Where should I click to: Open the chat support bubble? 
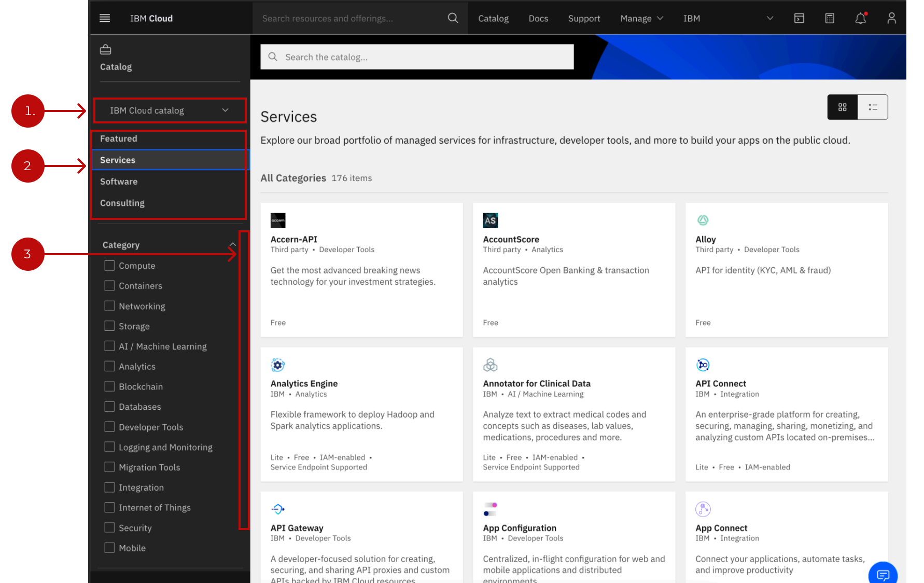(883, 574)
